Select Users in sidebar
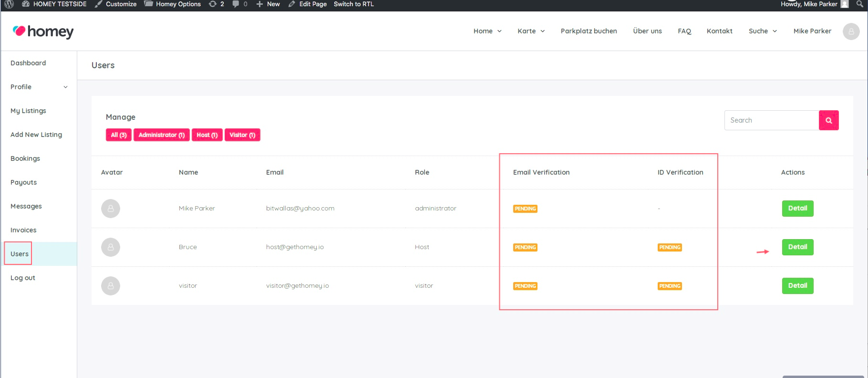 (20, 254)
